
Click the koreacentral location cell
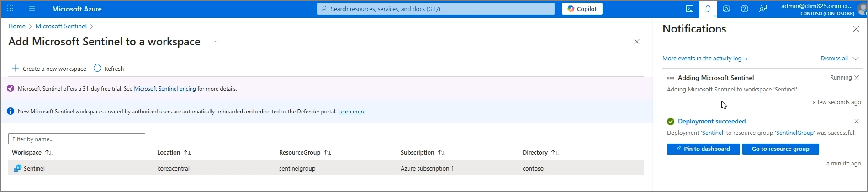pyautogui.click(x=173, y=168)
